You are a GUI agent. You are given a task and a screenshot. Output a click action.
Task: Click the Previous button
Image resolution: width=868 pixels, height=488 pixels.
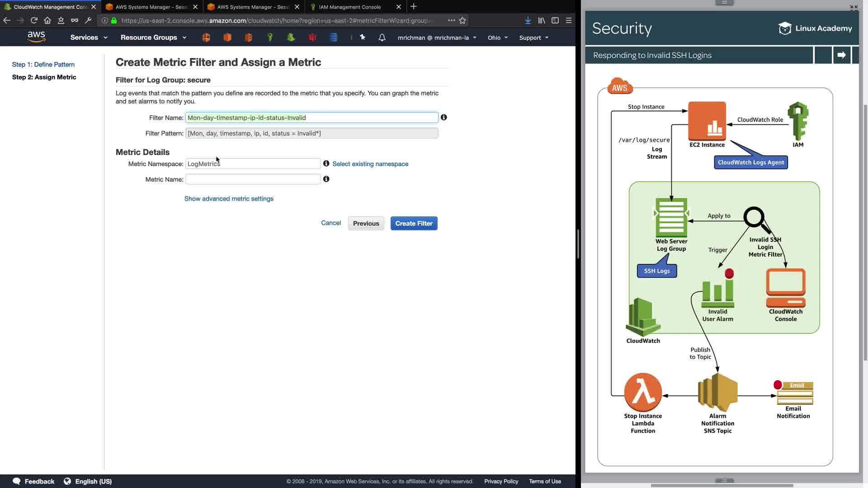[366, 223]
